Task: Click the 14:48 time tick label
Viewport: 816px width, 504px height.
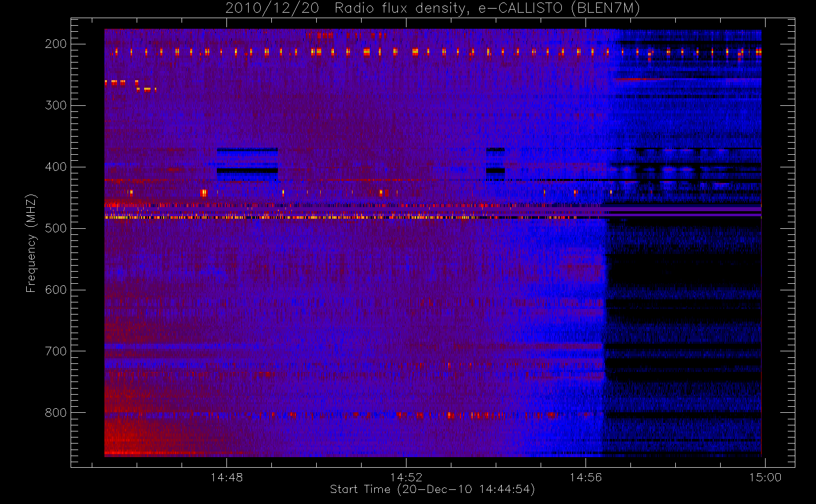Action: coord(226,477)
